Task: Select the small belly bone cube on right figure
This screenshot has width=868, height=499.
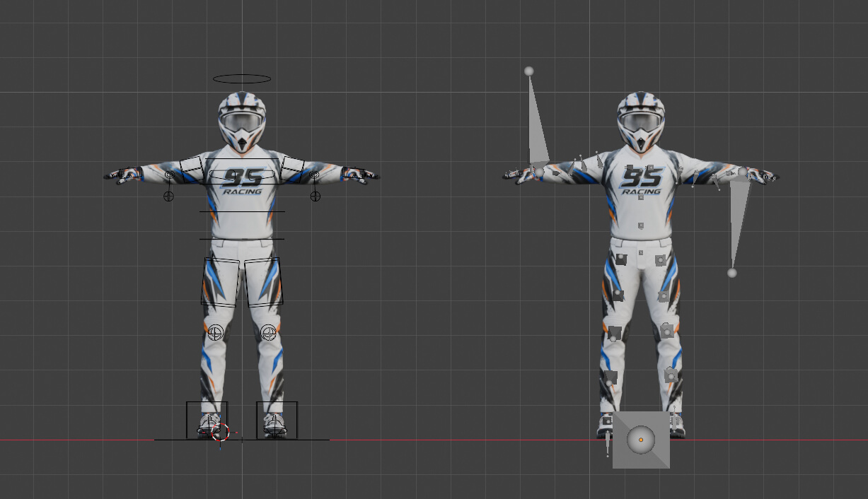Action: click(641, 227)
